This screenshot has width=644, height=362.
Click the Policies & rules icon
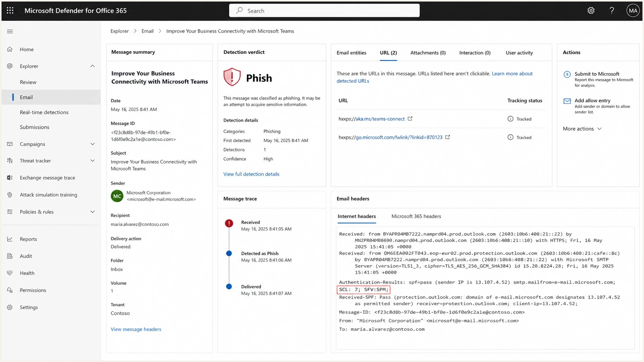pos(10,212)
